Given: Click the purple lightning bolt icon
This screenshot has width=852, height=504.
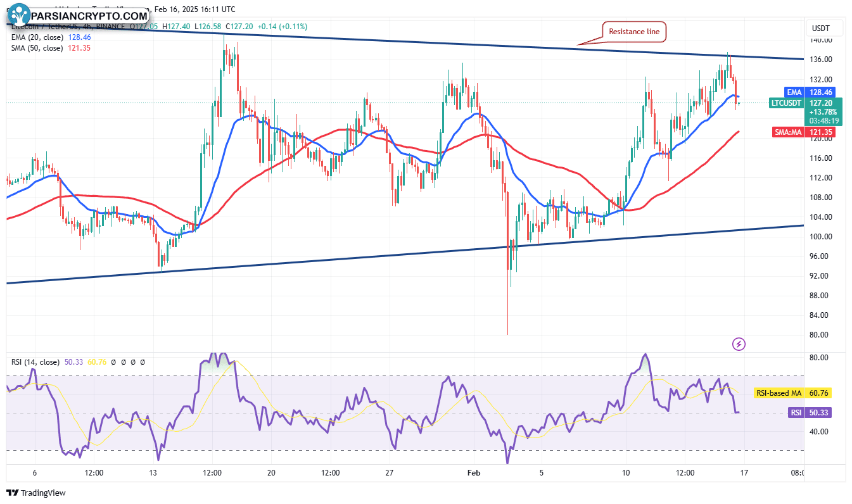Looking at the screenshot, I should [739, 344].
